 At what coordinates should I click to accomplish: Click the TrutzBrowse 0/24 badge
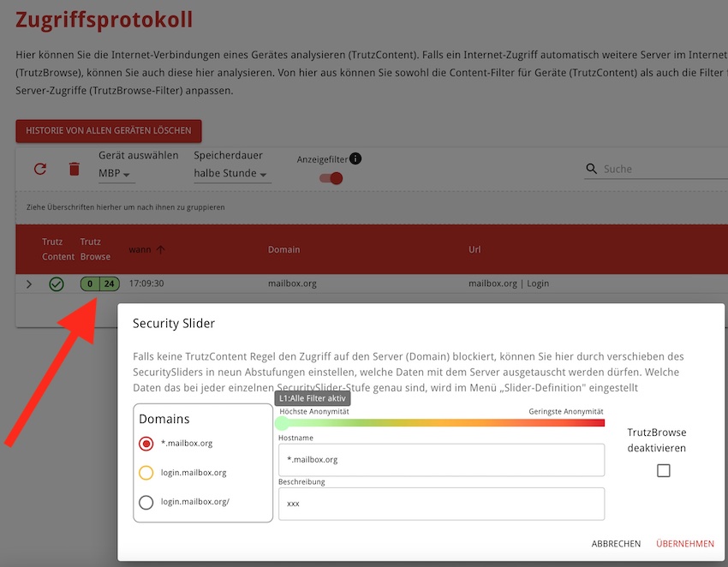click(x=99, y=283)
